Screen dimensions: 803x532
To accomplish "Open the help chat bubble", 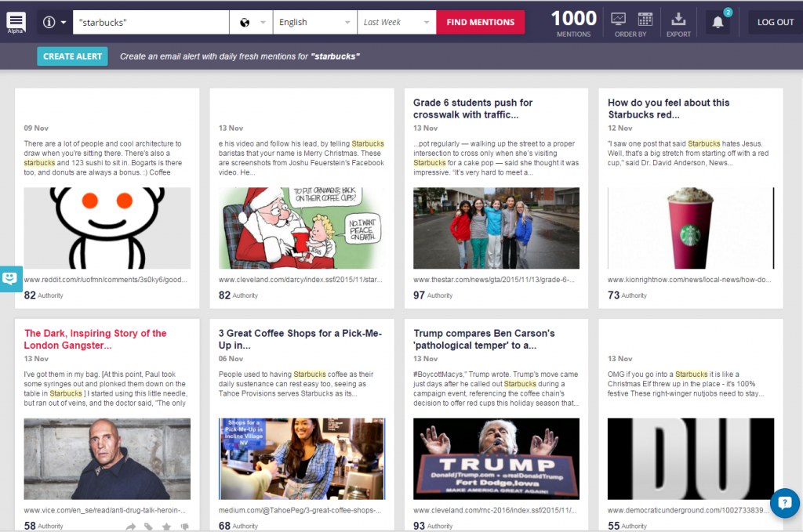I will point(784,503).
